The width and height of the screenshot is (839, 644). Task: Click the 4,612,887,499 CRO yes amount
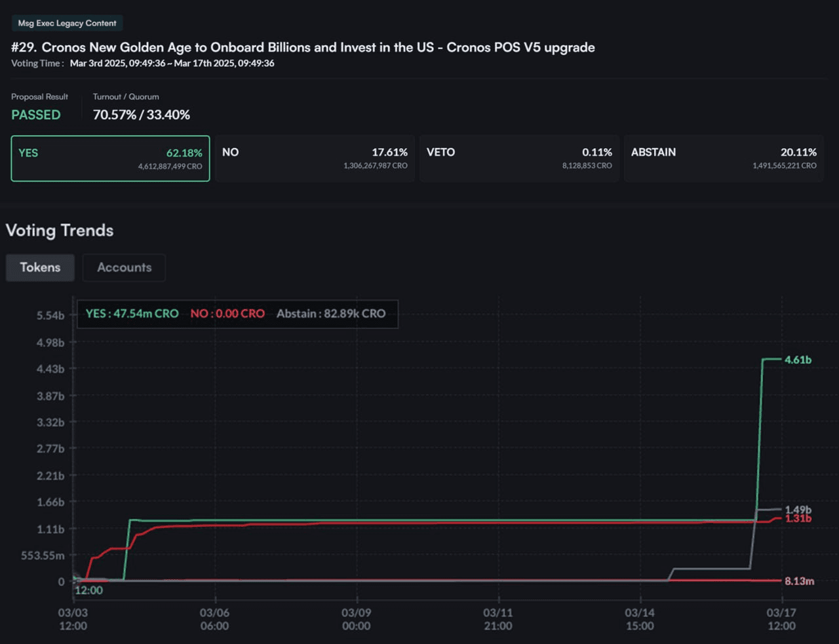point(170,166)
